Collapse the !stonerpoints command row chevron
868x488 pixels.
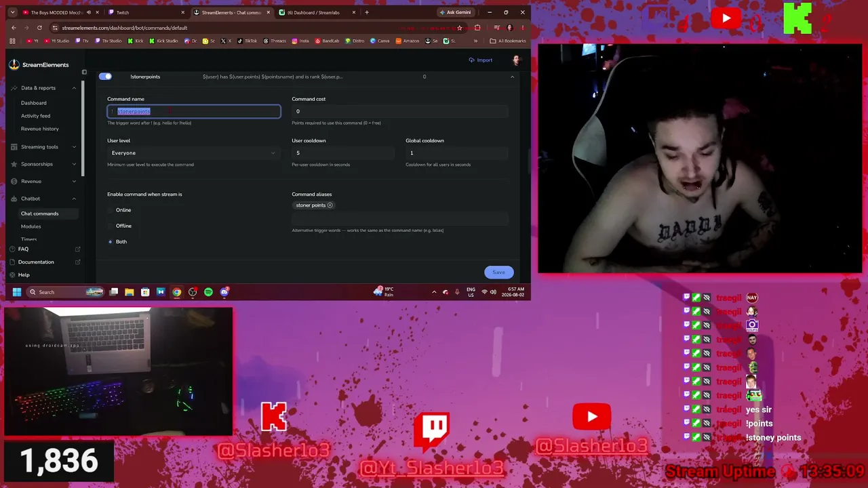pos(512,77)
